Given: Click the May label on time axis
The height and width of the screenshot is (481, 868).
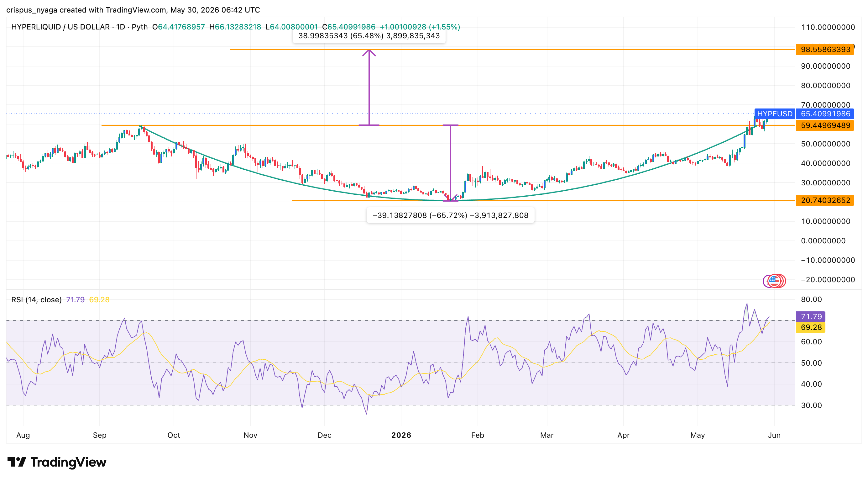Looking at the screenshot, I should [698, 435].
